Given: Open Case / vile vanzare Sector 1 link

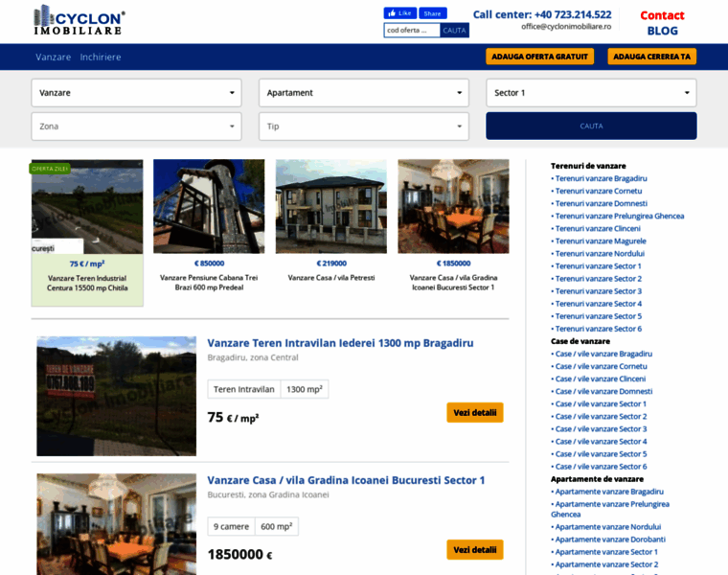Looking at the screenshot, I should (x=599, y=404).
